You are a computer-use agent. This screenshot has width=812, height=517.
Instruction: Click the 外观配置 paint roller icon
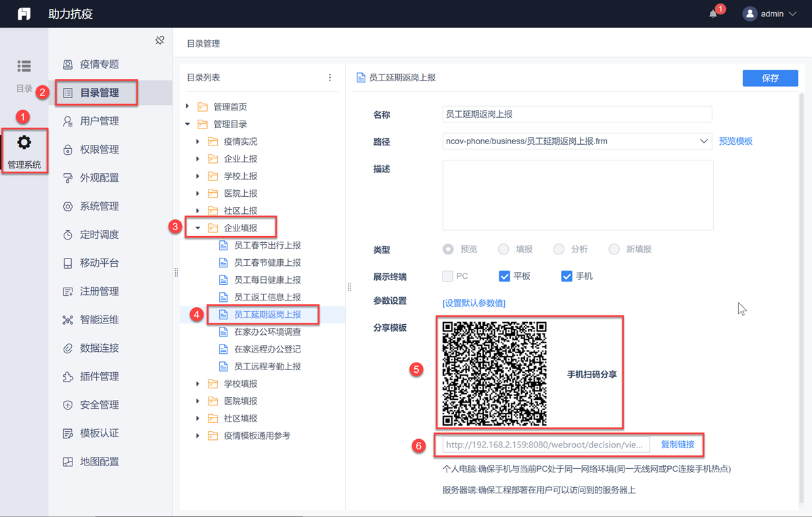pyautogui.click(x=68, y=178)
